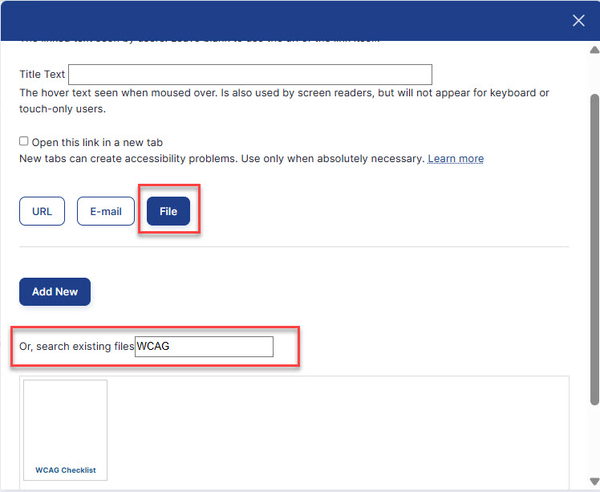Click the 'Open this link in a new tab' label
This screenshot has height=492, width=600.
97,142
